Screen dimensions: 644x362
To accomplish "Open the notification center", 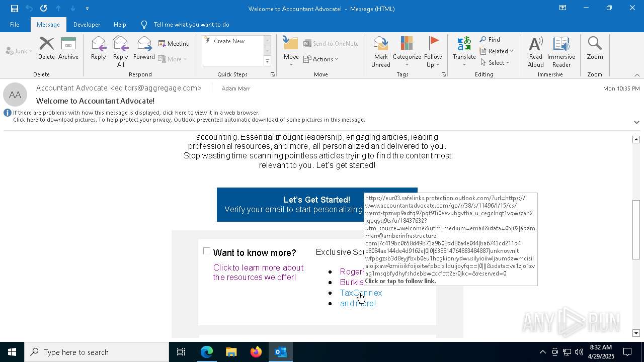I will tap(628, 352).
